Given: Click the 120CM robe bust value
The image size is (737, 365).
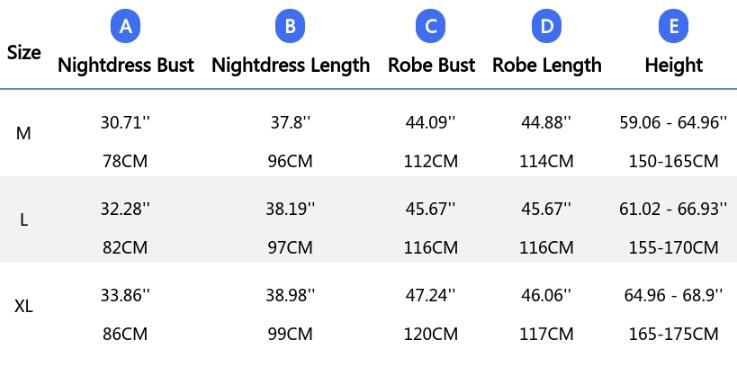Looking at the screenshot, I should click(x=431, y=334).
